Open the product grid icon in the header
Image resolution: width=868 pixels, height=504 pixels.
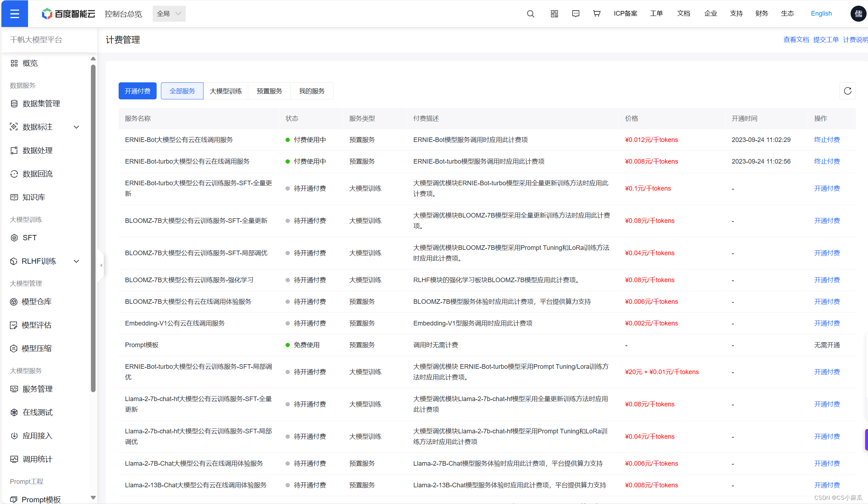pos(554,13)
